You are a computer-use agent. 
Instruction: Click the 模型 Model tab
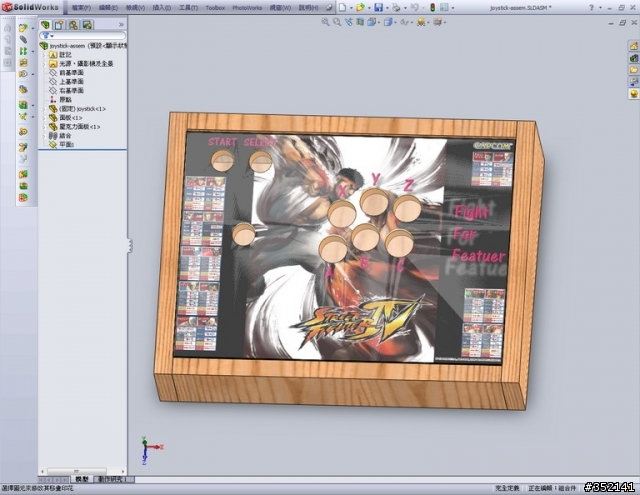click(x=82, y=479)
